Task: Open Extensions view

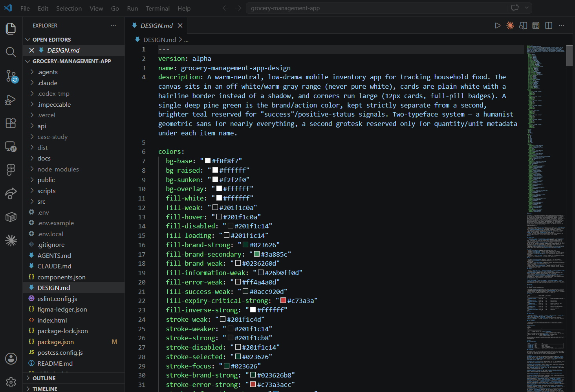Action: 11,123
